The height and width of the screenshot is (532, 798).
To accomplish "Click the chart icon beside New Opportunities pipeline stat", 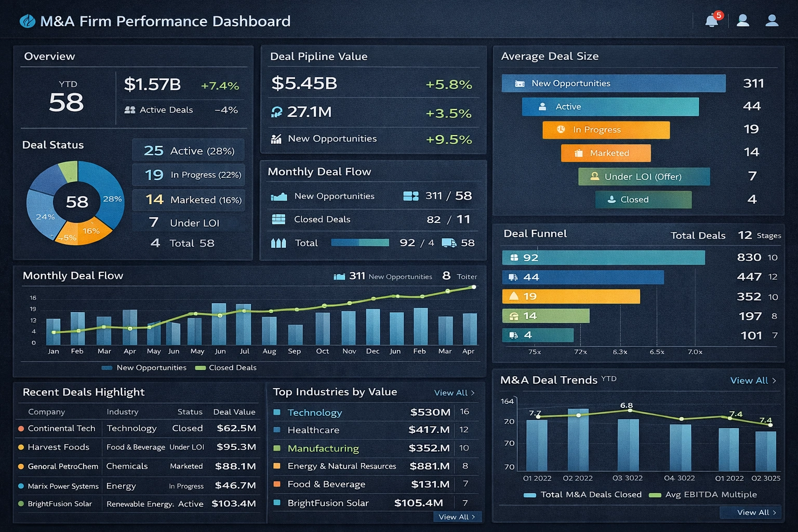I will point(277,139).
